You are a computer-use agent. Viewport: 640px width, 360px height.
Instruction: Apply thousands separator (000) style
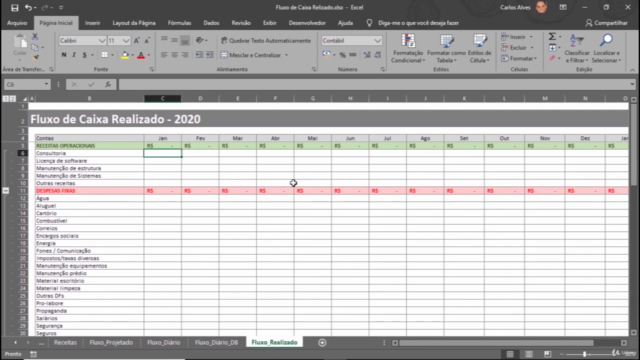(x=353, y=55)
